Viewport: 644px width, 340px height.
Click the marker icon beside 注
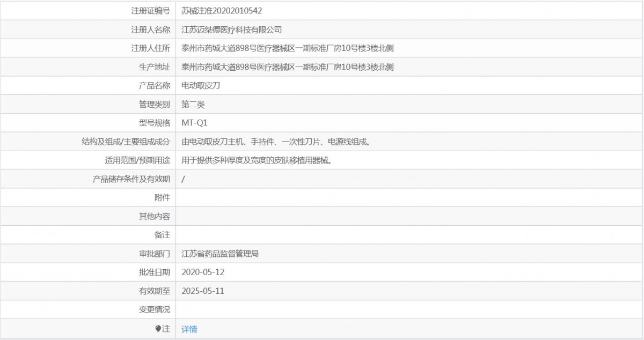click(x=158, y=329)
